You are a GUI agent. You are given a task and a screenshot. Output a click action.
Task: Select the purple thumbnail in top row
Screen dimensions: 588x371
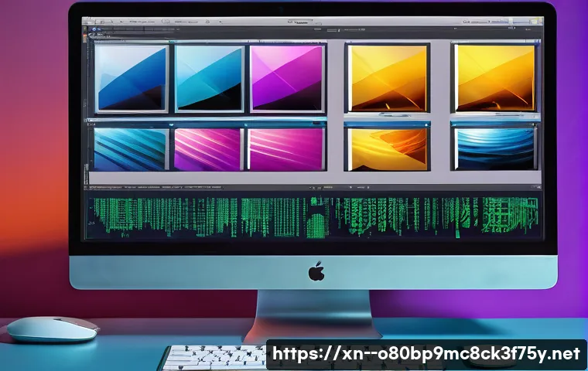(x=286, y=78)
